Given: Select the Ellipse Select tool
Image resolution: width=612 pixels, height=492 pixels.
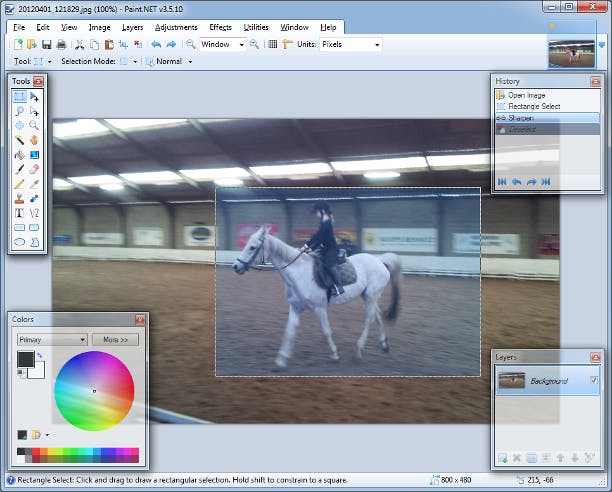Looking at the screenshot, I should [20, 126].
